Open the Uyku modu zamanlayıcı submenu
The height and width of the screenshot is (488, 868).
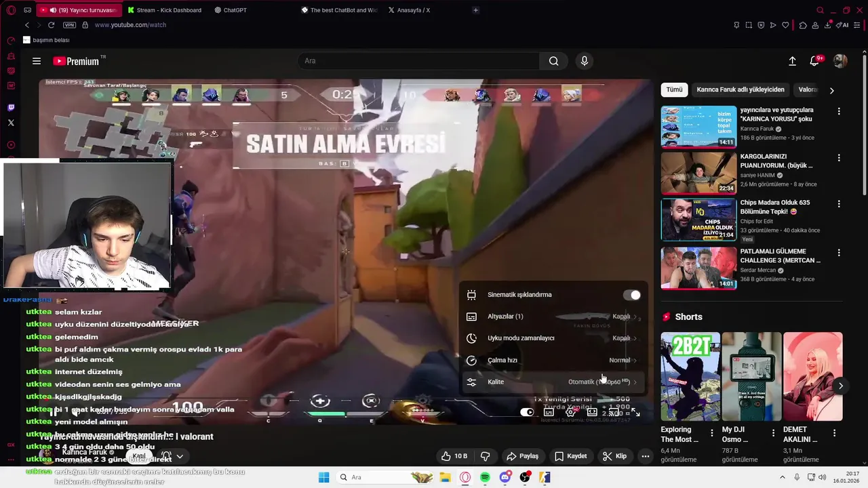click(553, 338)
